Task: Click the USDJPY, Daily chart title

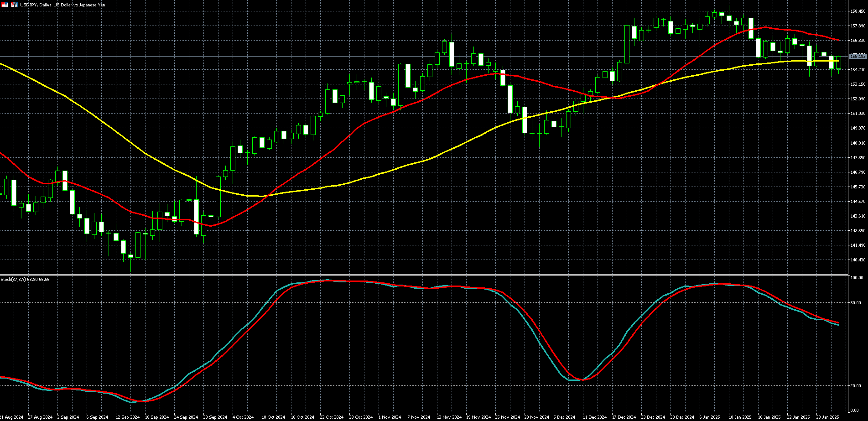Action: tap(62, 5)
